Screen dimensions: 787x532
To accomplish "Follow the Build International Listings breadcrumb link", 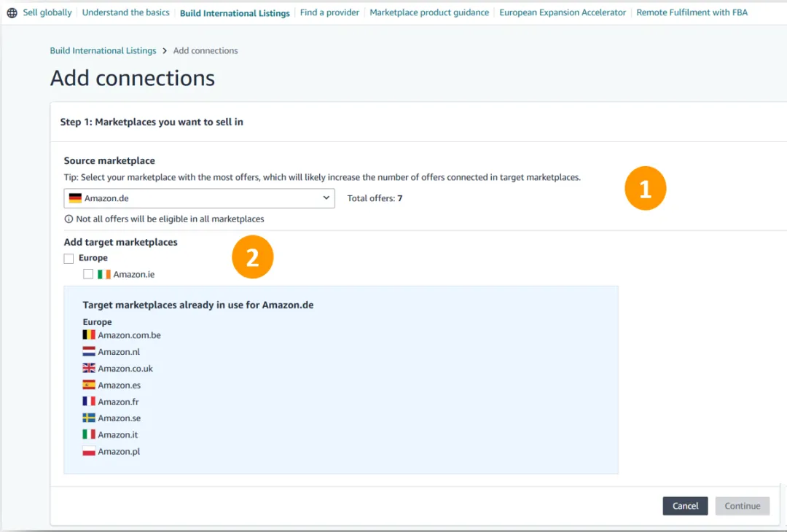I will [103, 51].
